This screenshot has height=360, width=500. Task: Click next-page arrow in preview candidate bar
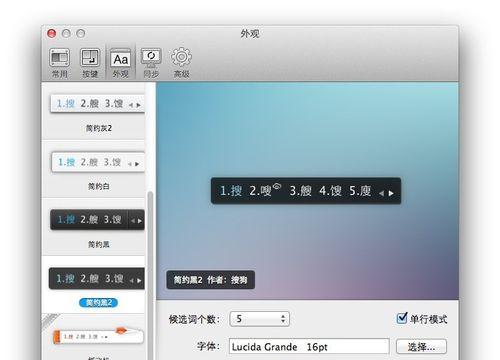[x=391, y=193]
